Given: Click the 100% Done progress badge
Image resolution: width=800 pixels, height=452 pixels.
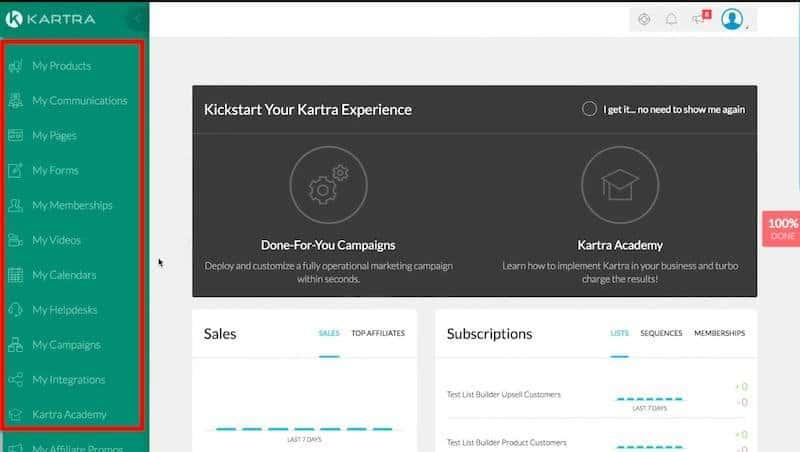Looking at the screenshot, I should 782,229.
